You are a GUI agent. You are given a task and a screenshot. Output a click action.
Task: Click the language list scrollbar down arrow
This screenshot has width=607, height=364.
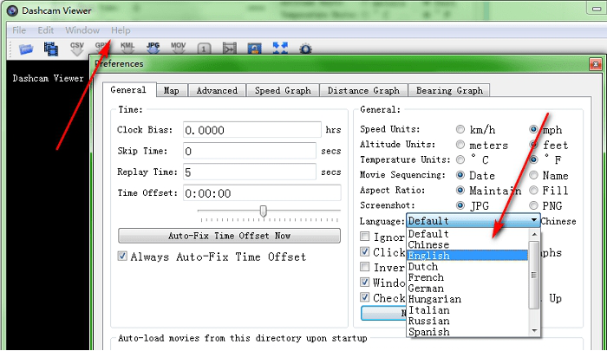point(534,331)
